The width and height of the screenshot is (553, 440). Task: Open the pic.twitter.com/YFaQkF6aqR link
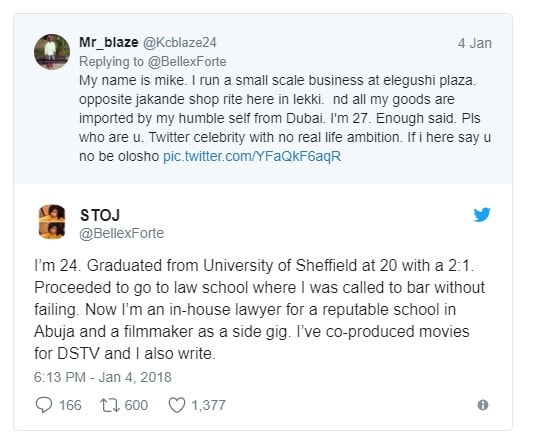pos(252,156)
